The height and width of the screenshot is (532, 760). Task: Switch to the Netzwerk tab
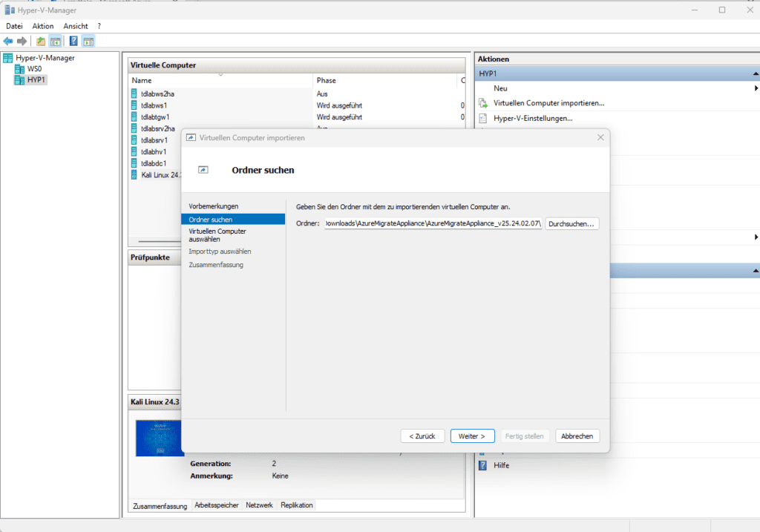click(259, 505)
